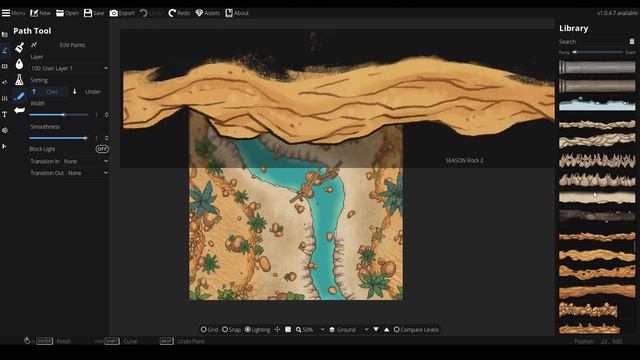The height and width of the screenshot is (360, 640).
Task: Select the smooth dark orange wood path thumbnail
Action: (597, 291)
